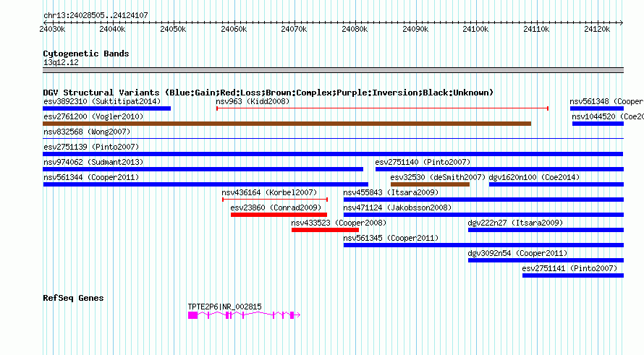Viewport: 644px width, 355px height.
Task: Click the 24070k ruler tick label
Action: (294, 29)
